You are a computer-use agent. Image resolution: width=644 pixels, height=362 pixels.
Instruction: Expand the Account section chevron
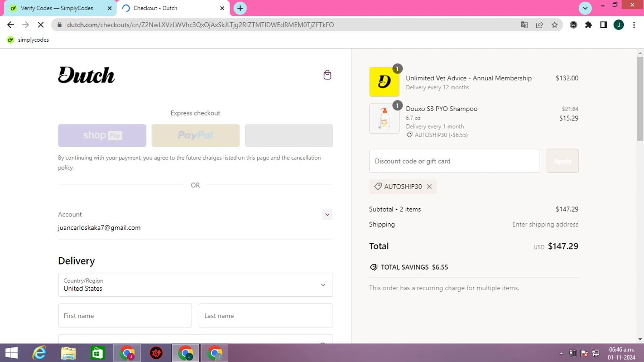[x=327, y=214]
